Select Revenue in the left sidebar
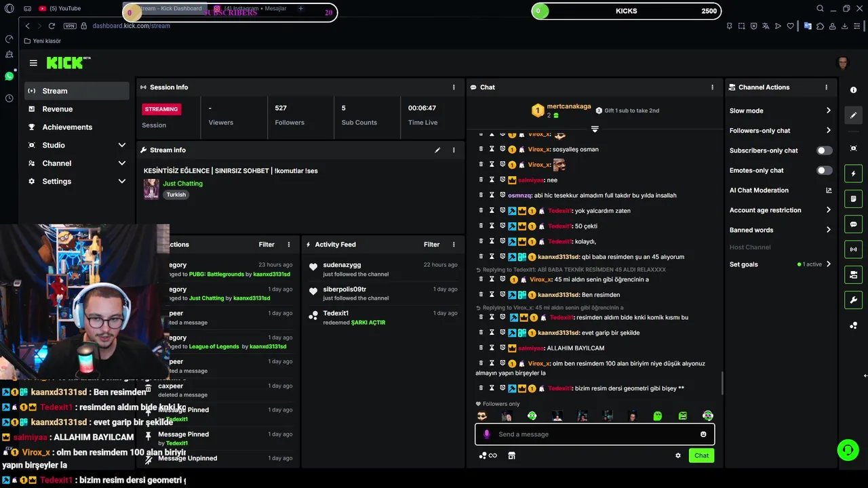 pos(77,109)
